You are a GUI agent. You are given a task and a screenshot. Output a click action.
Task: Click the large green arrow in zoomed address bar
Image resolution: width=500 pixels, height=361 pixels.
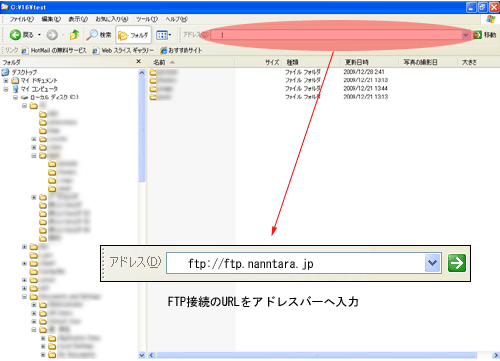coord(457,263)
